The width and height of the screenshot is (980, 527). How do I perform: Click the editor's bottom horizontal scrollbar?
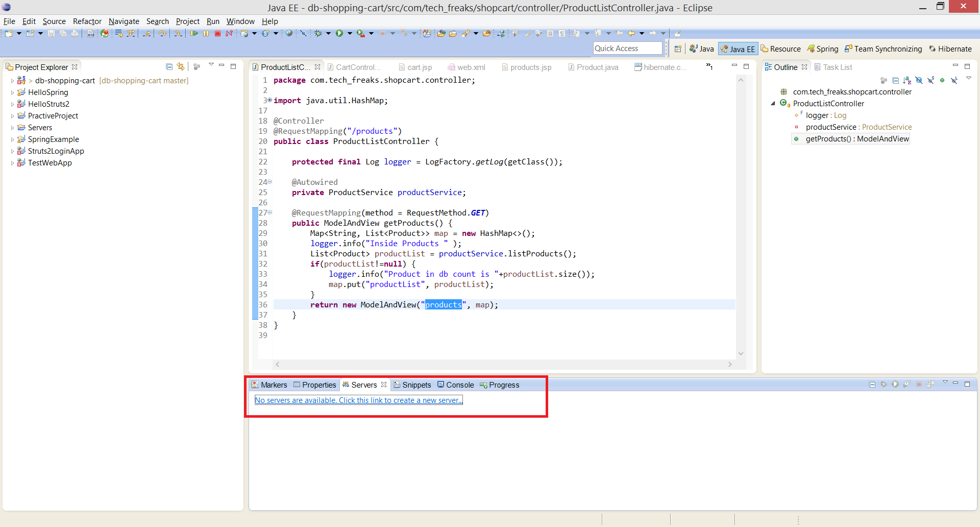click(x=504, y=364)
